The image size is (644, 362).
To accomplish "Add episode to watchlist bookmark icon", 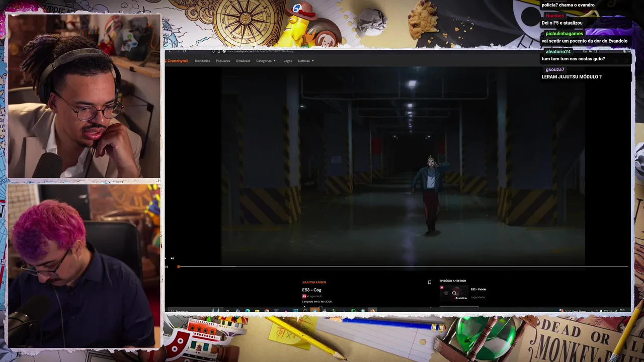I will coord(429,283).
